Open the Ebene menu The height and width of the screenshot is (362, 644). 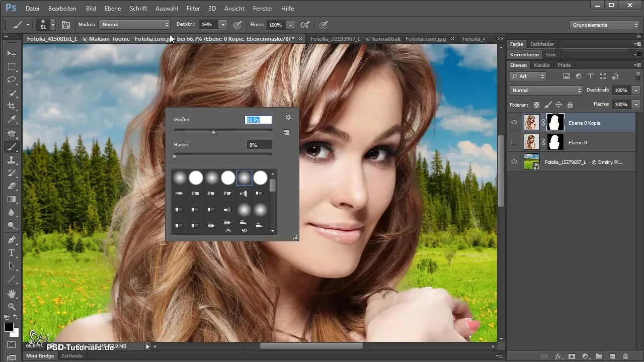(x=113, y=9)
